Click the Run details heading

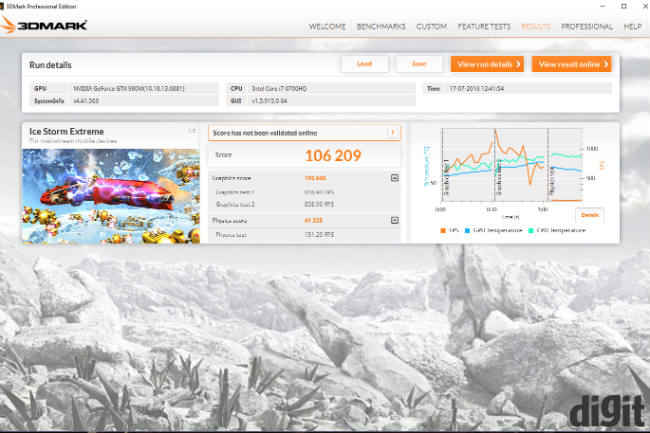tap(50, 65)
